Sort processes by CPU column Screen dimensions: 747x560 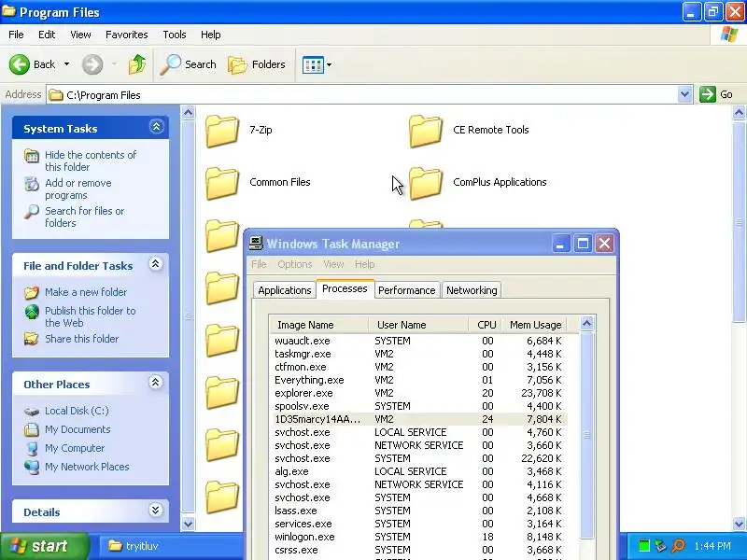[486, 325]
